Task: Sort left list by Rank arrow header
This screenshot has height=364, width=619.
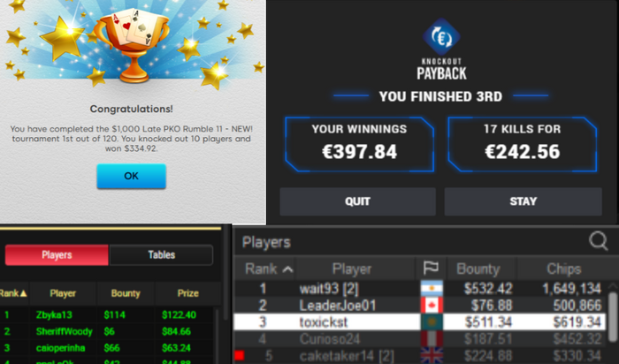Action: (x=14, y=293)
